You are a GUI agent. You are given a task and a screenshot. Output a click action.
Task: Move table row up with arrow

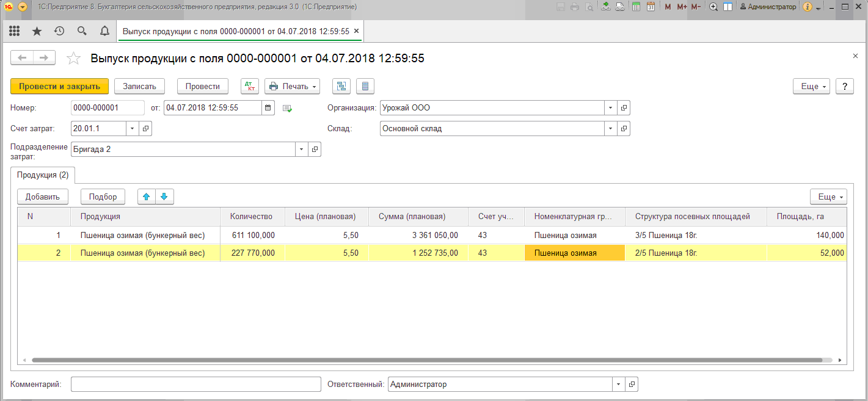point(147,197)
